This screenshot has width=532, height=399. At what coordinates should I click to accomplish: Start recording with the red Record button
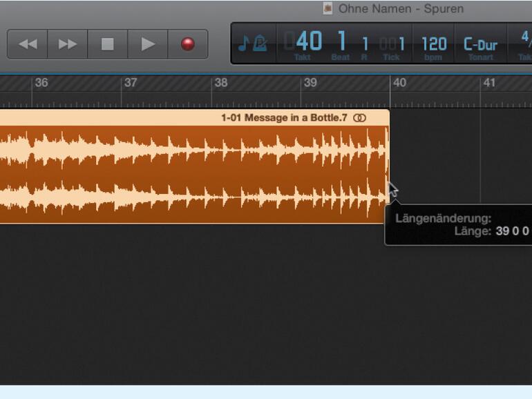click(188, 44)
